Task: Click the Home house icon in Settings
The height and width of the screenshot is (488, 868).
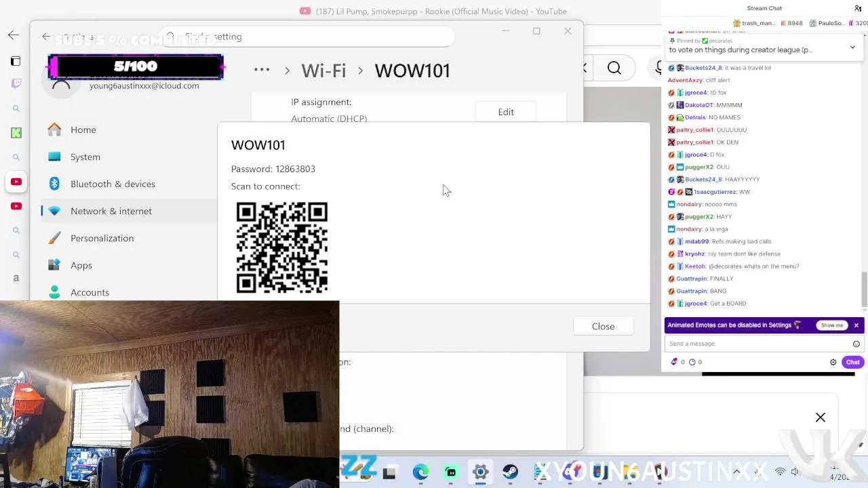Action: (x=55, y=129)
